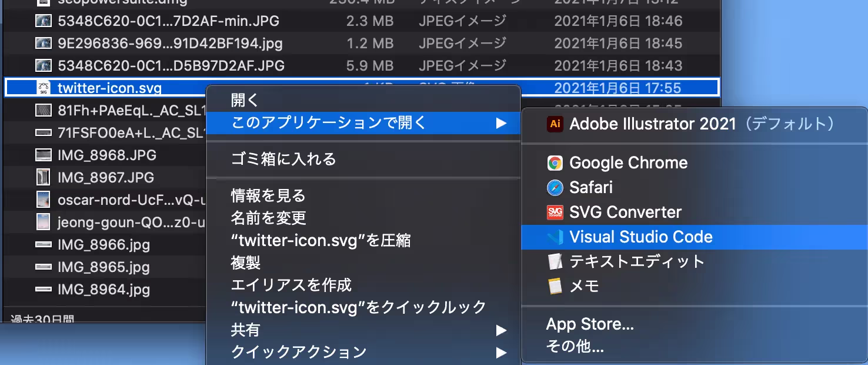Click the IMG_8968.JPG file icon
868x365 pixels.
click(43, 155)
